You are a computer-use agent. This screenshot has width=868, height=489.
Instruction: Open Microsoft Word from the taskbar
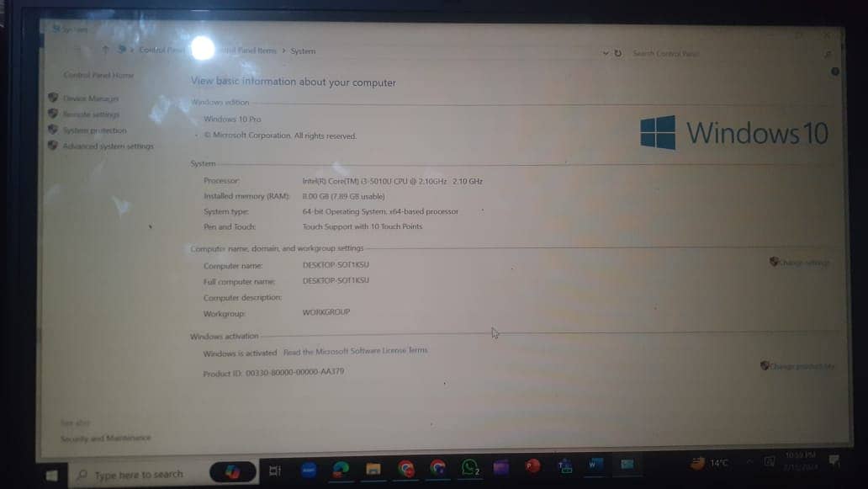click(595, 465)
